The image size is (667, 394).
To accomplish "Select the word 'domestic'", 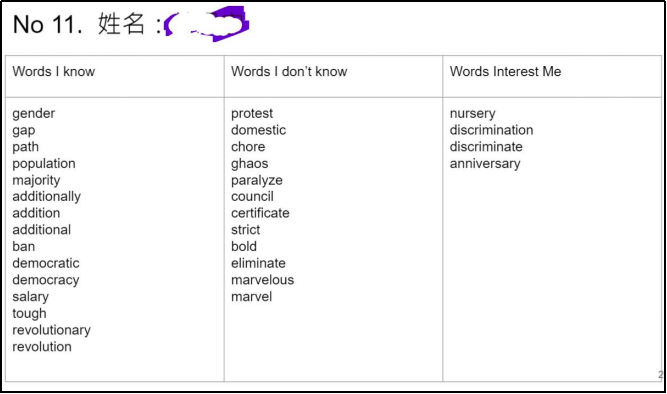I will [x=258, y=130].
